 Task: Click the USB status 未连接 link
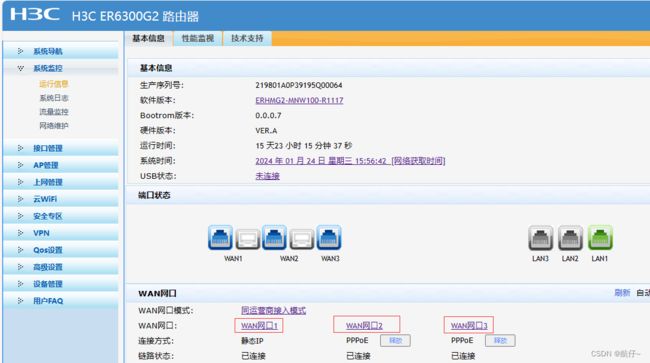click(x=267, y=176)
